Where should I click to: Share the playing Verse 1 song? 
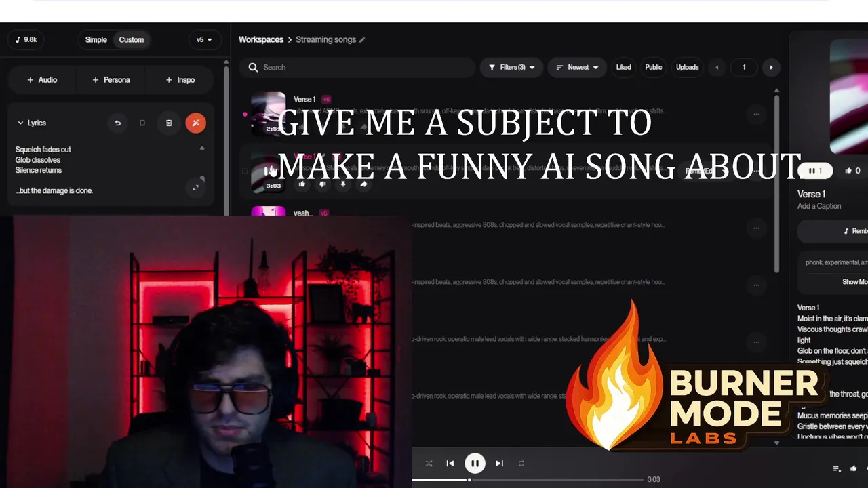point(363,184)
